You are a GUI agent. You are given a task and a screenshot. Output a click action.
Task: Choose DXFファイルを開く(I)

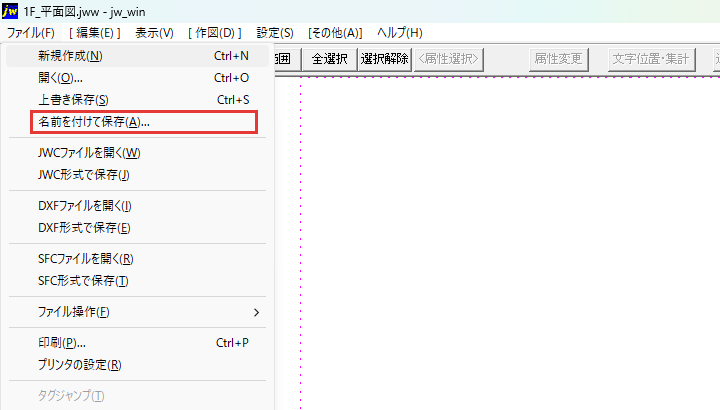[137, 206]
